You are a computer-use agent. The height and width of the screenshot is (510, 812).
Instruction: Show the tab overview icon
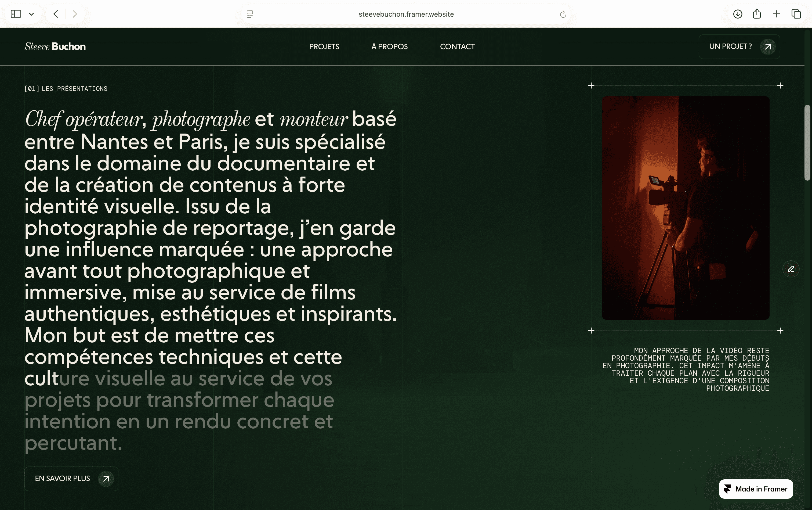pos(796,14)
